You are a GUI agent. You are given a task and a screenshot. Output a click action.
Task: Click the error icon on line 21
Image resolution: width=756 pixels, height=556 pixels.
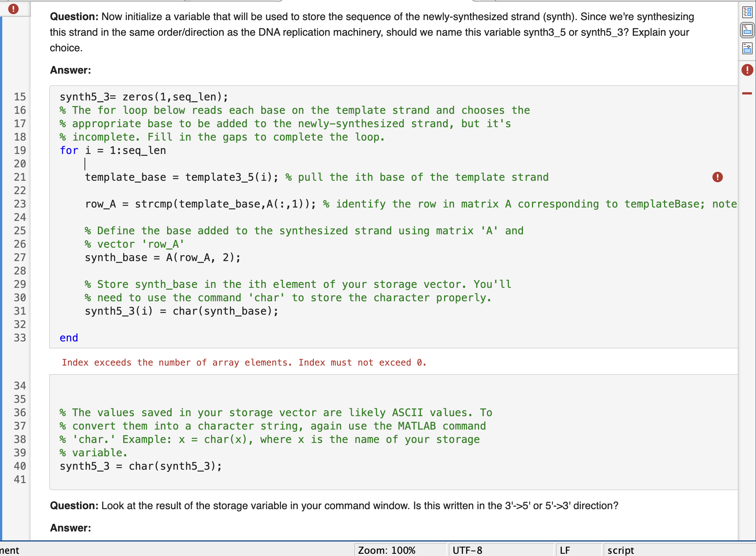(718, 177)
